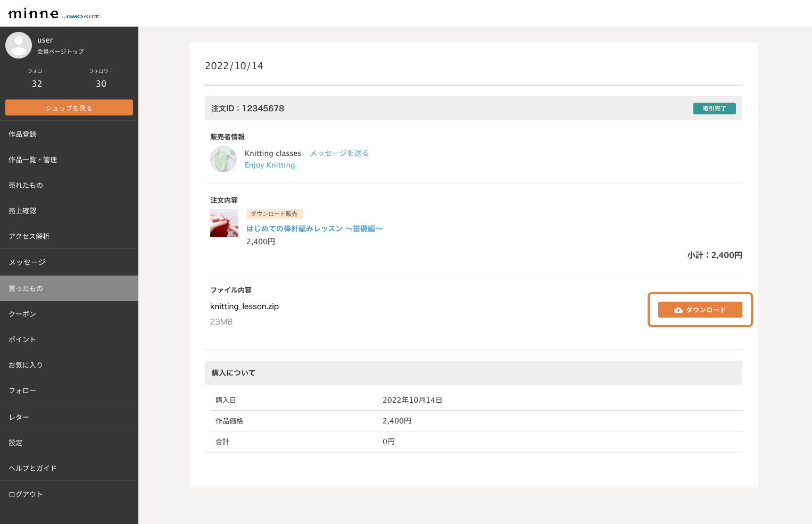The width and height of the screenshot is (812, 524).
Task: Click the user avatar icon
Action: pos(19,45)
